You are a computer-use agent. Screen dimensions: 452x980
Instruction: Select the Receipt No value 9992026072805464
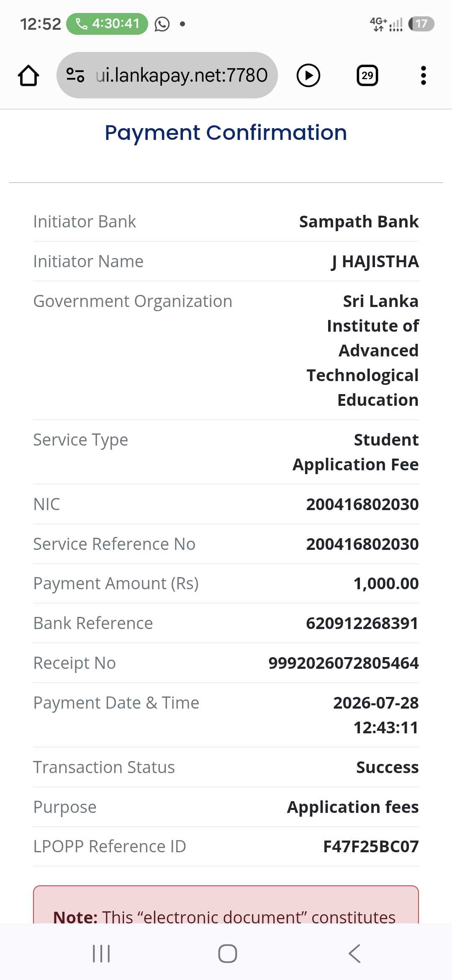coord(344,663)
